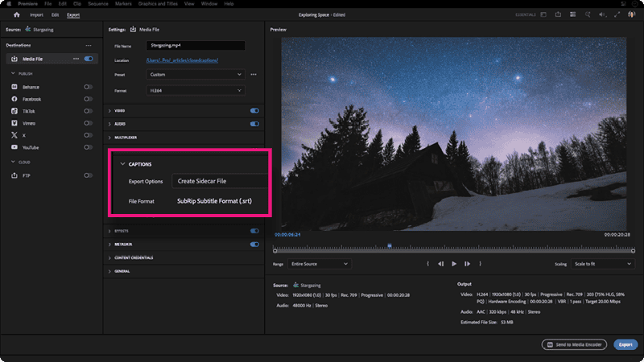This screenshot has width=644, height=362.
Task: Click the Media File destination icon
Action: coord(14,59)
